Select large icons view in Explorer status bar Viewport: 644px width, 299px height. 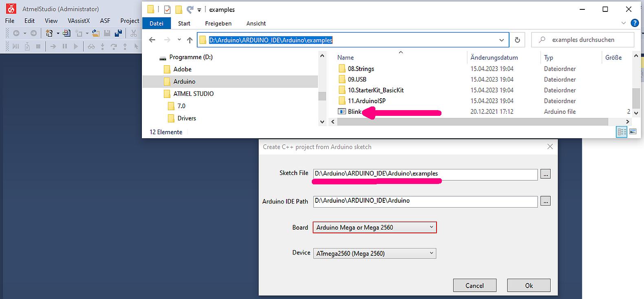633,132
